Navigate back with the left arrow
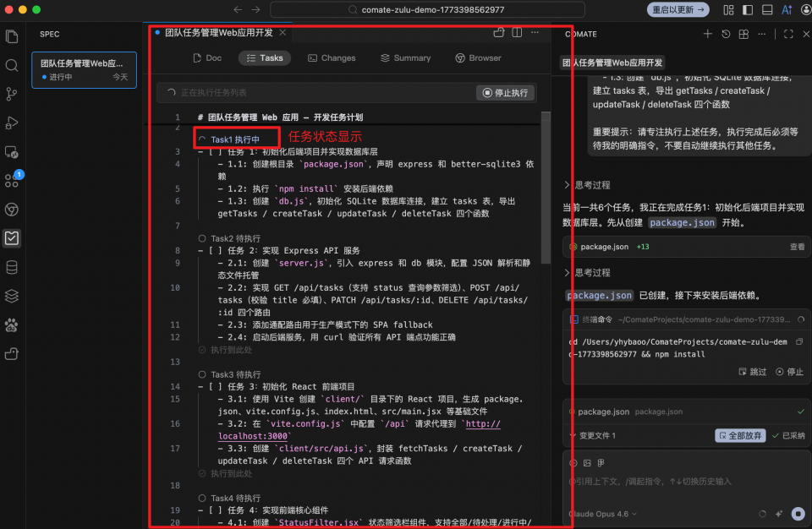The height and width of the screenshot is (529, 812). click(x=237, y=9)
